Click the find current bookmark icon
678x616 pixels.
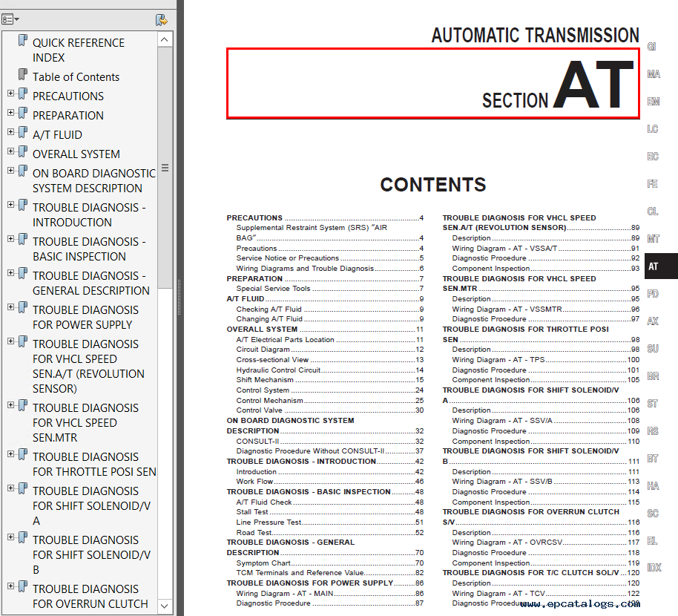pyautogui.click(x=161, y=20)
